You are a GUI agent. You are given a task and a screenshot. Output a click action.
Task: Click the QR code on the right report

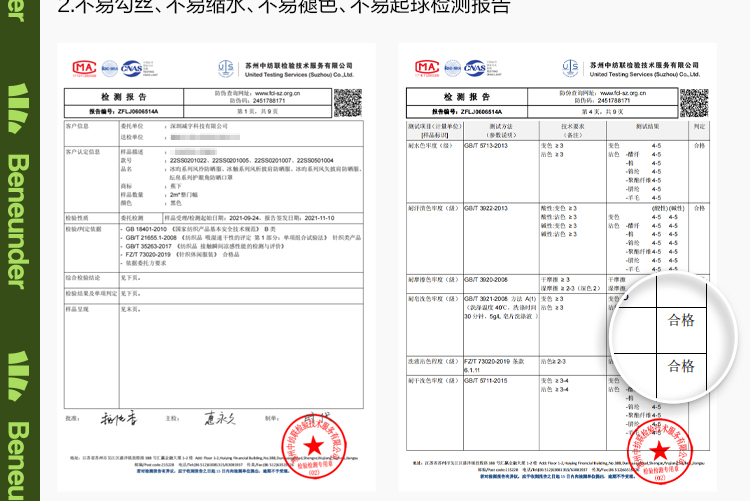point(694,103)
